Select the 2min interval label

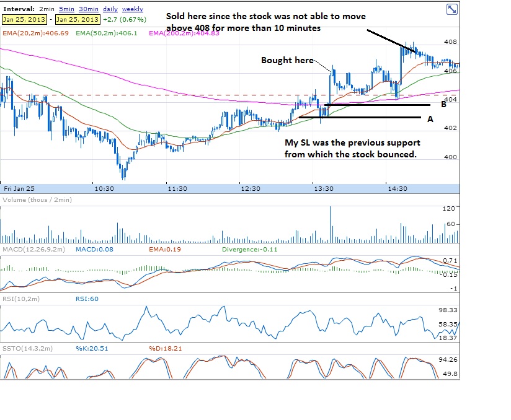(47, 9)
